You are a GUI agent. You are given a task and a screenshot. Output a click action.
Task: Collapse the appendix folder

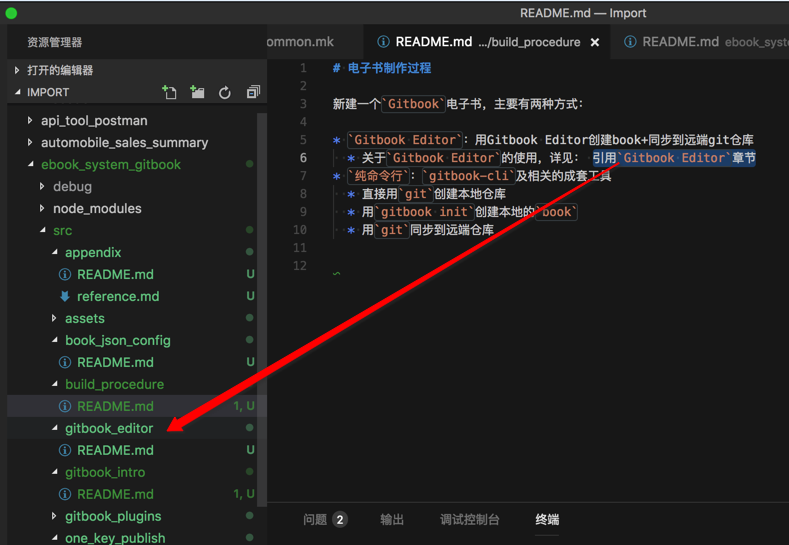click(55, 252)
